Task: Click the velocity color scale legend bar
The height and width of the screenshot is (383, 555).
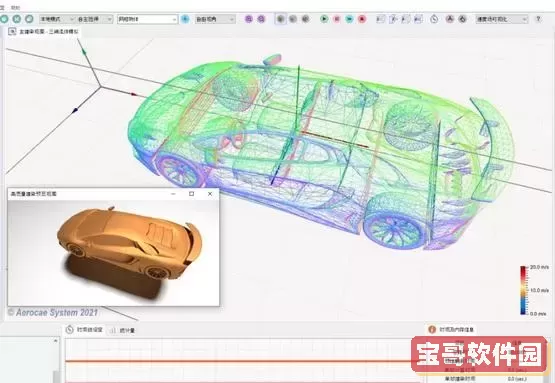Action: [x=523, y=290]
